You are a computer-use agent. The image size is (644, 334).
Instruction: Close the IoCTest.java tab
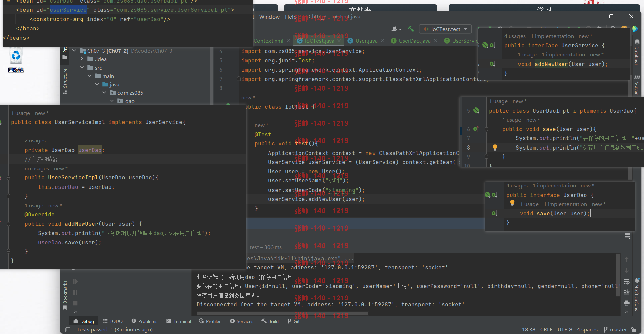tap(339, 41)
